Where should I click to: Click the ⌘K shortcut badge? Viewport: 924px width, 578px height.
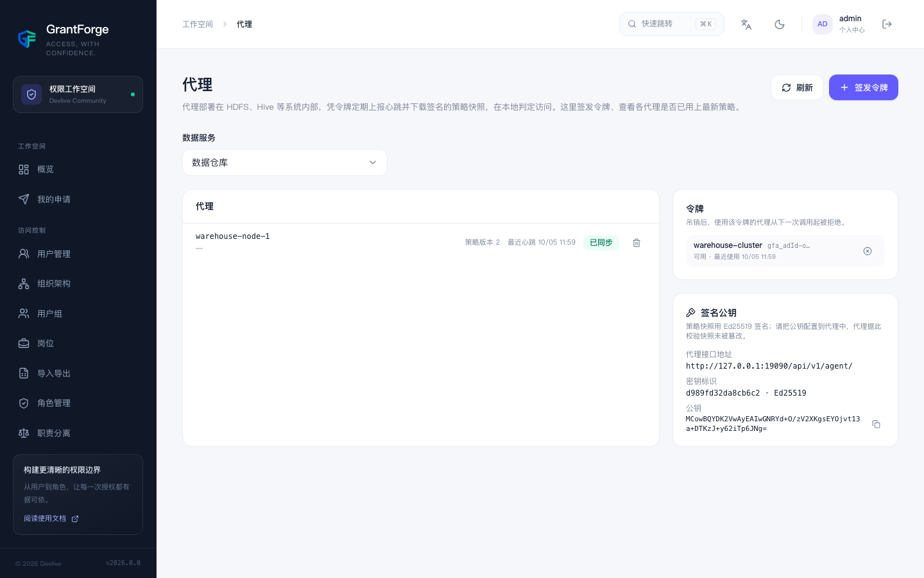pos(706,24)
